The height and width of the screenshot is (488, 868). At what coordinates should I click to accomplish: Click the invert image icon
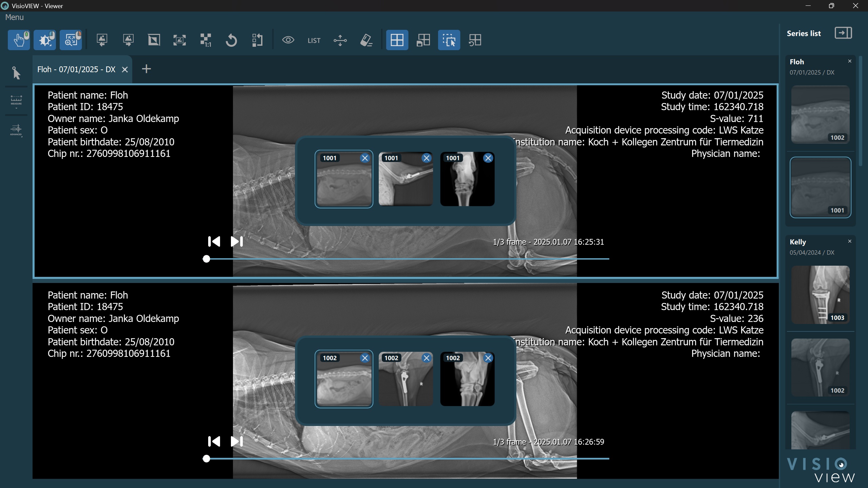[x=154, y=40]
